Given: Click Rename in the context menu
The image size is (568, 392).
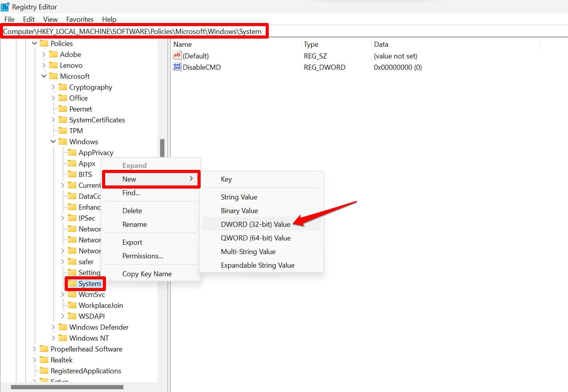Looking at the screenshot, I should (151, 224).
